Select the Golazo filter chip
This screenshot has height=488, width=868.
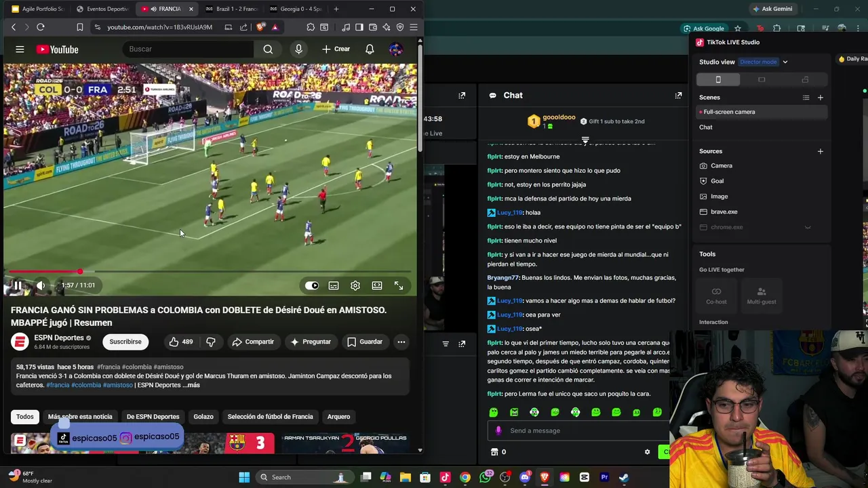pos(203,416)
